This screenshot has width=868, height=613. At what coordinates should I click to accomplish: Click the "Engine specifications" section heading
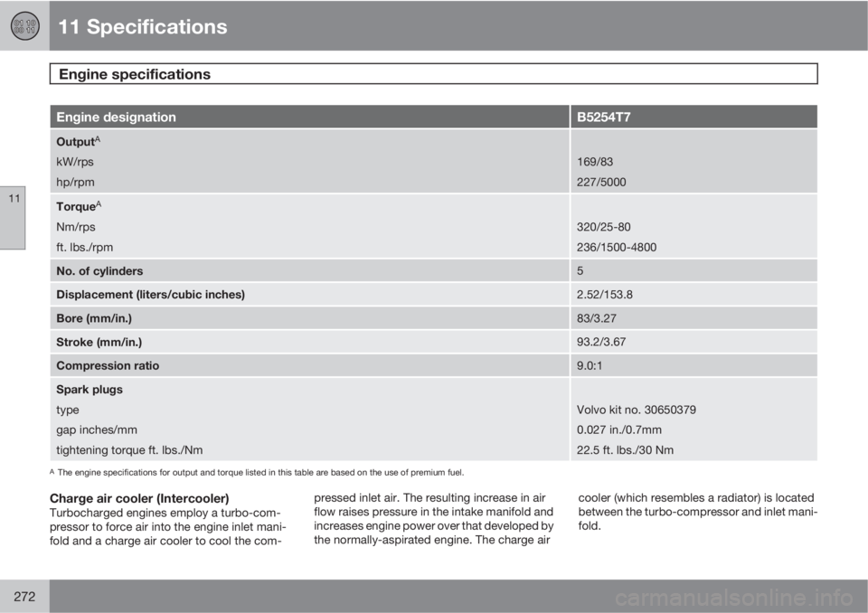click(x=134, y=74)
